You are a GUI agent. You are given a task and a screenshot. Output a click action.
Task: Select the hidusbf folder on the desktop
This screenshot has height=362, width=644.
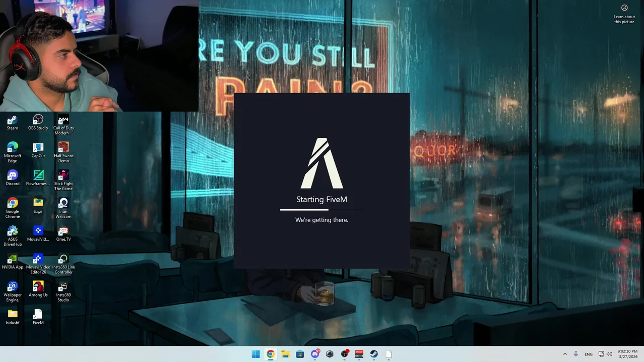point(13,317)
